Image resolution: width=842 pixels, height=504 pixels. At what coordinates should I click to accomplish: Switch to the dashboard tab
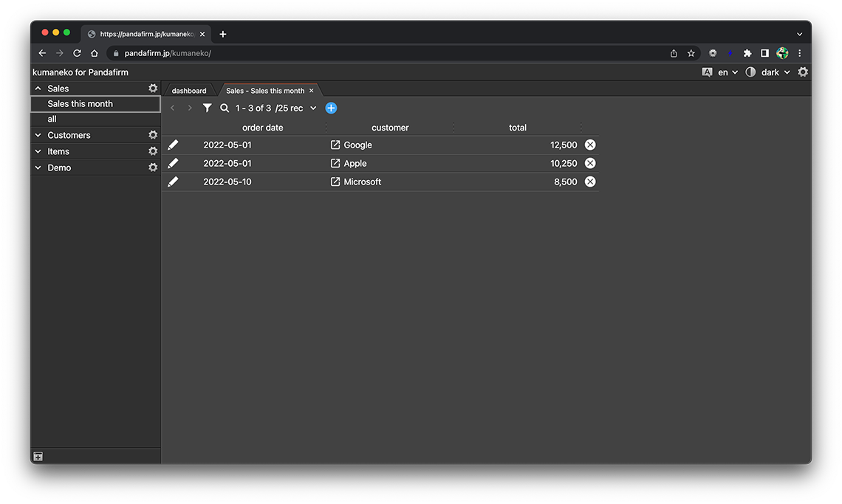tap(189, 91)
